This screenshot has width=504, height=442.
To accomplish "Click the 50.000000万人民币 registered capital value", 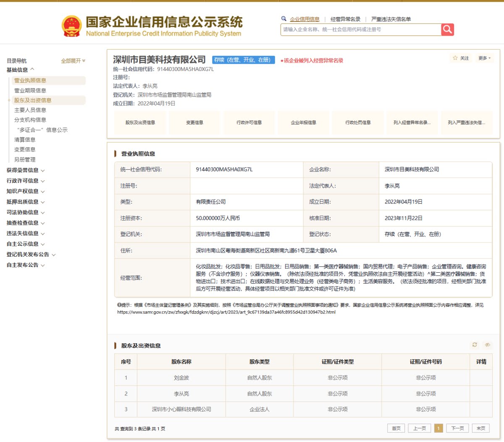I will [218, 218].
